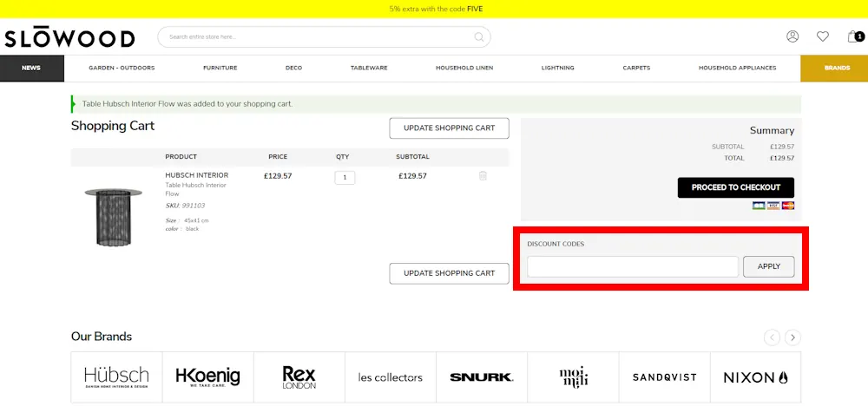Open the Hubsch Interior product link
The image size is (868, 406).
coord(196,175)
